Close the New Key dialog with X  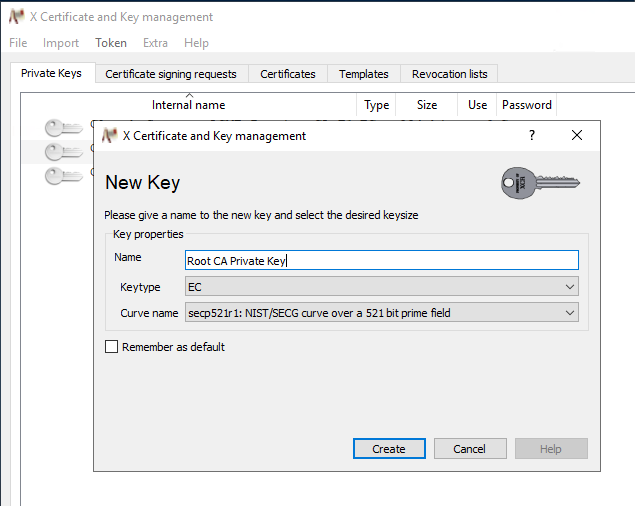[577, 135]
